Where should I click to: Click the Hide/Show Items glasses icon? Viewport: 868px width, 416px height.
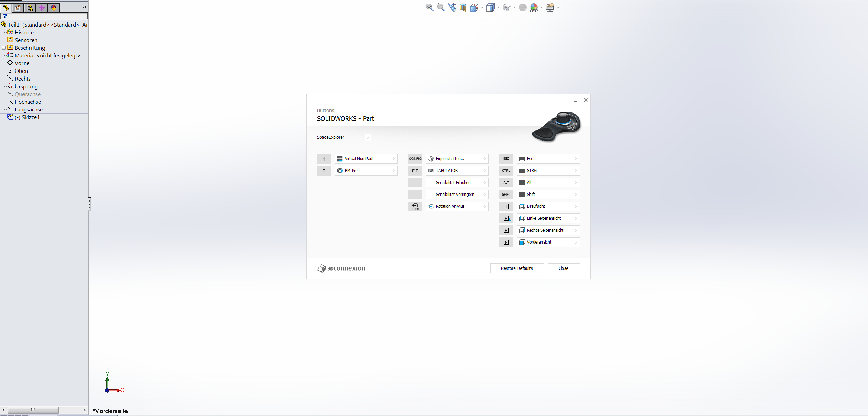point(506,7)
